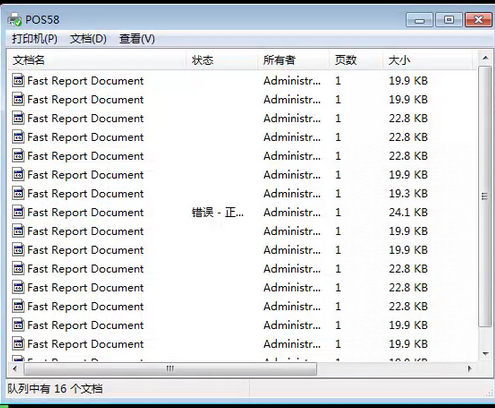Click the vertical scrollbar thumb
The image size is (495, 408).
click(485, 196)
